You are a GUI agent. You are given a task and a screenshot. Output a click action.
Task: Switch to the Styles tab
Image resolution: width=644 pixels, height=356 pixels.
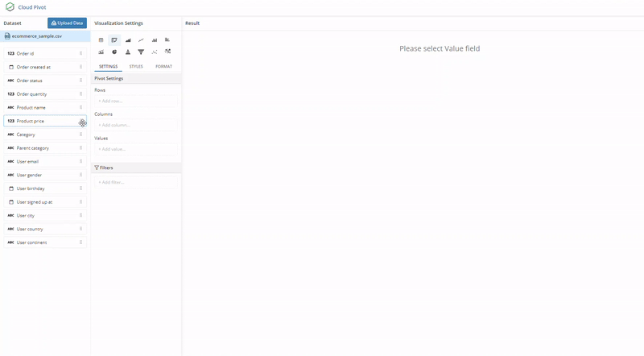[136, 66]
